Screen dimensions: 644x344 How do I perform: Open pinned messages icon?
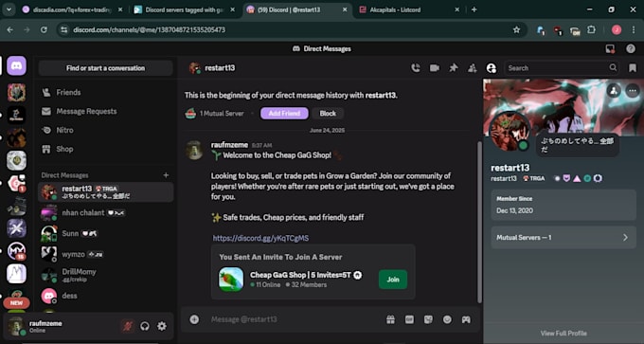click(454, 68)
